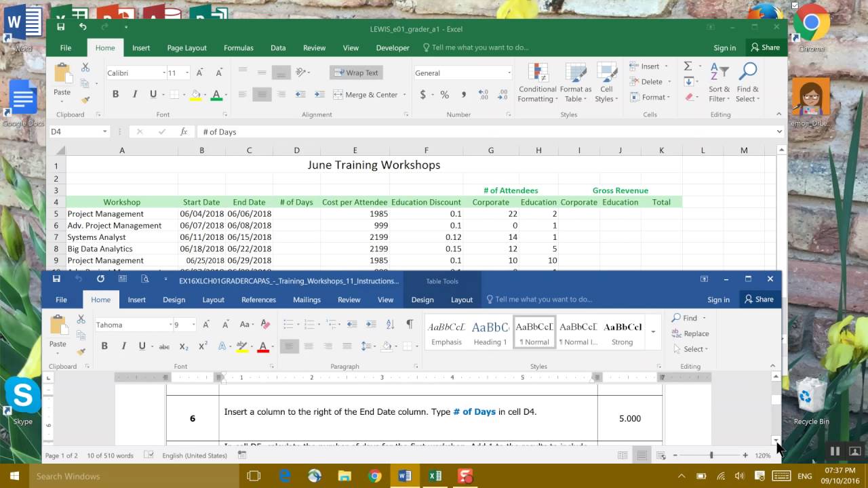This screenshot has height=488, width=868.
Task: Click Share button in Excel
Action: pyautogui.click(x=765, y=47)
